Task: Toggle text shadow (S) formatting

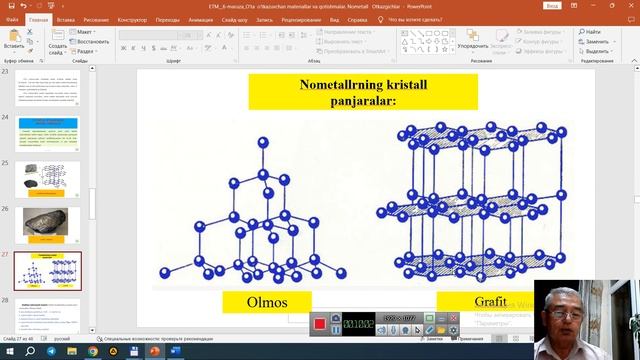Action: 153,48
